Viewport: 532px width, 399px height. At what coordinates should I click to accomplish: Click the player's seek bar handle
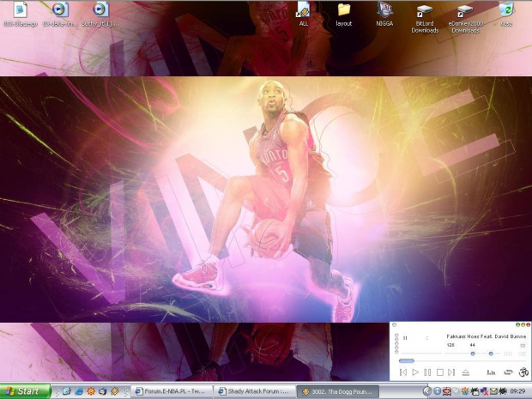point(407,360)
